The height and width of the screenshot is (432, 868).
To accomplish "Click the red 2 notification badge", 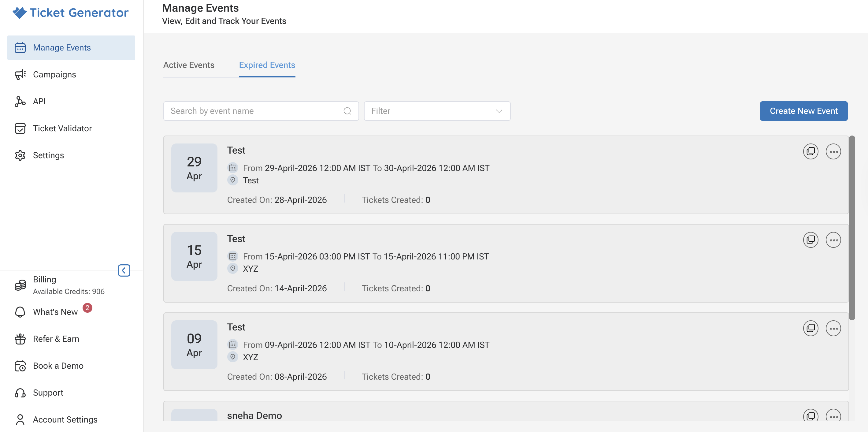I will pos(87,308).
